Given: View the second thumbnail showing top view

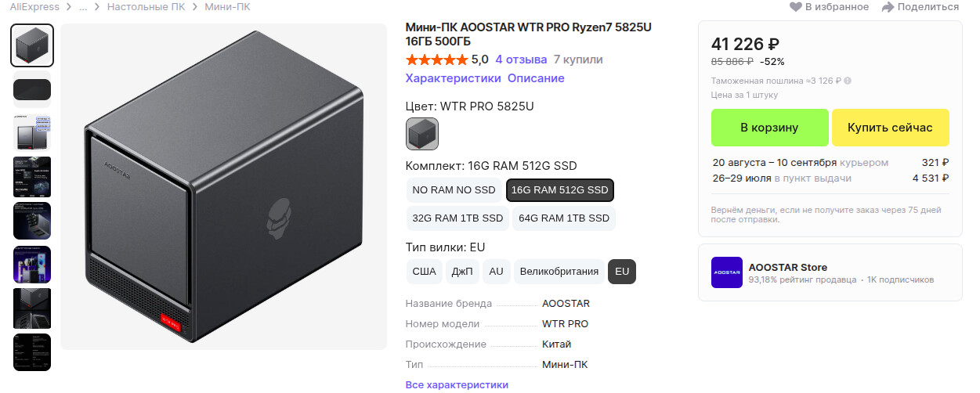Looking at the screenshot, I should pos(32,89).
